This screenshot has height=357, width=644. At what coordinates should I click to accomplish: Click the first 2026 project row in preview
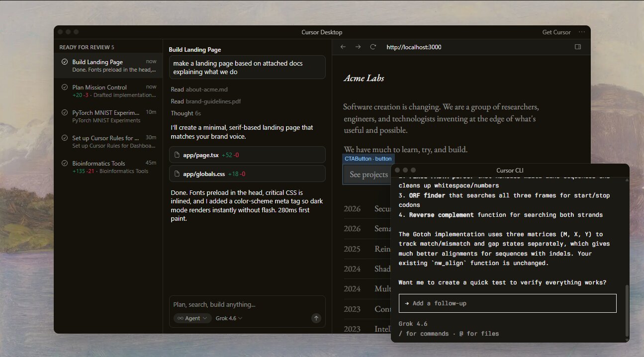(368, 209)
